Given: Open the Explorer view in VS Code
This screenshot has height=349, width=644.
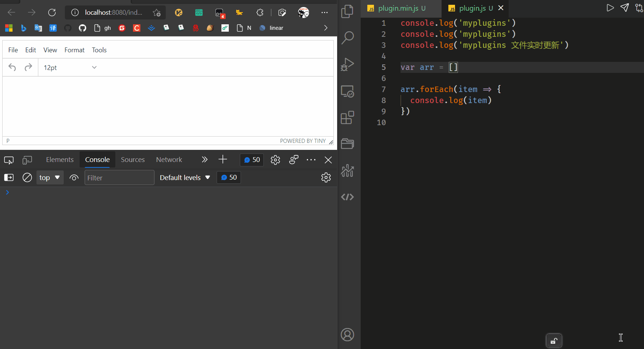Looking at the screenshot, I should click(x=347, y=11).
